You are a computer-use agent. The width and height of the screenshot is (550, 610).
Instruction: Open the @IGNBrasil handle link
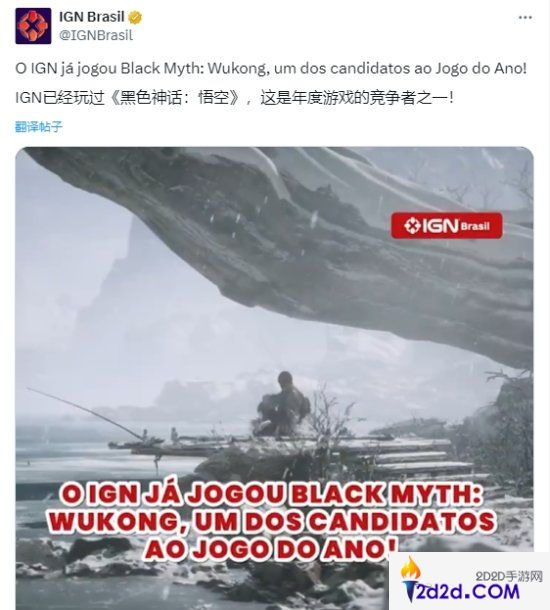(x=96, y=35)
